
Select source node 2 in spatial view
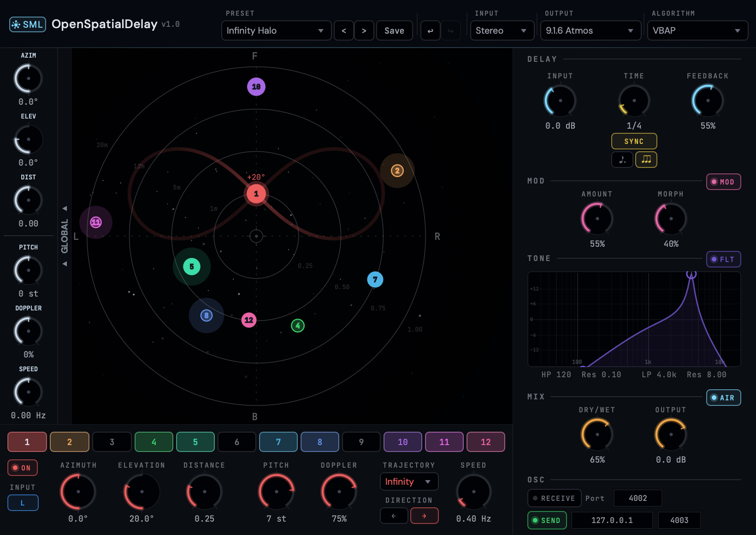[x=397, y=171]
